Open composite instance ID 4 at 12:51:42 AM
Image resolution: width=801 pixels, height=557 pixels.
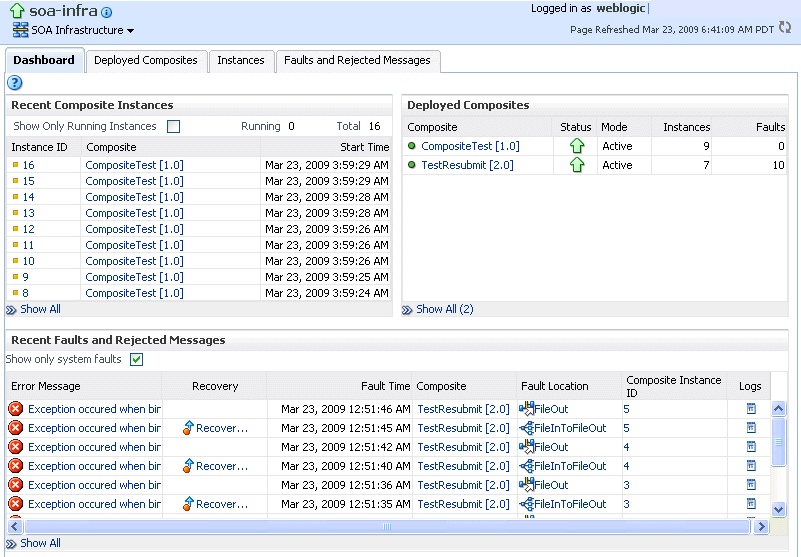(626, 447)
